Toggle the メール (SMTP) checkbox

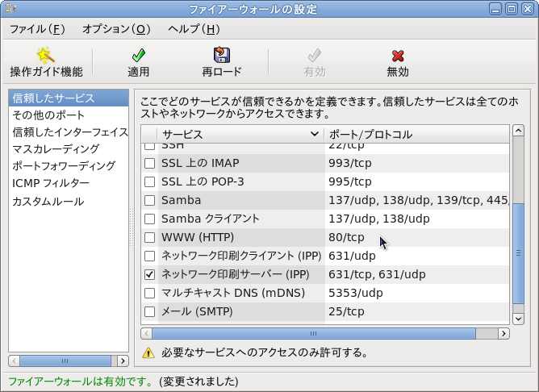point(149,311)
